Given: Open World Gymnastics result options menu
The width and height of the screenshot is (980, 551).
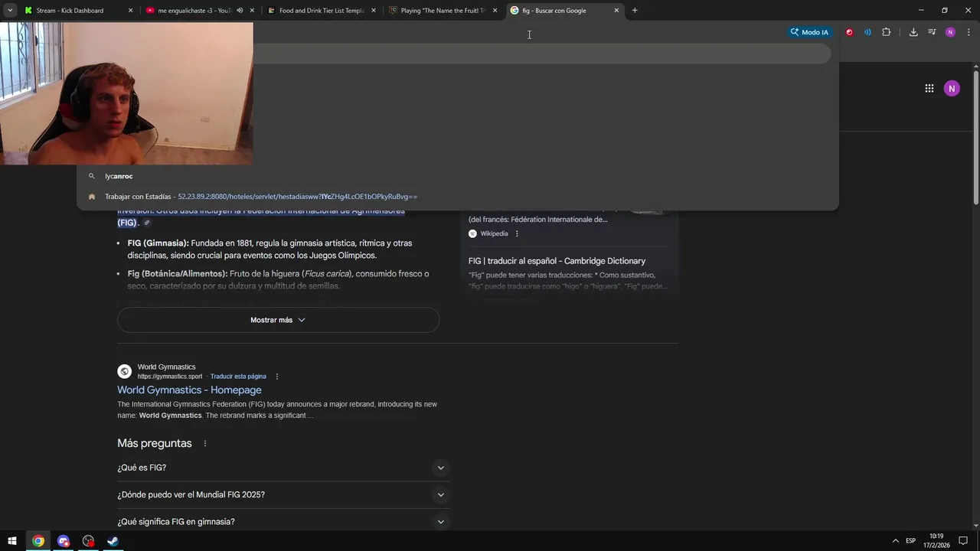Looking at the screenshot, I should tap(277, 377).
